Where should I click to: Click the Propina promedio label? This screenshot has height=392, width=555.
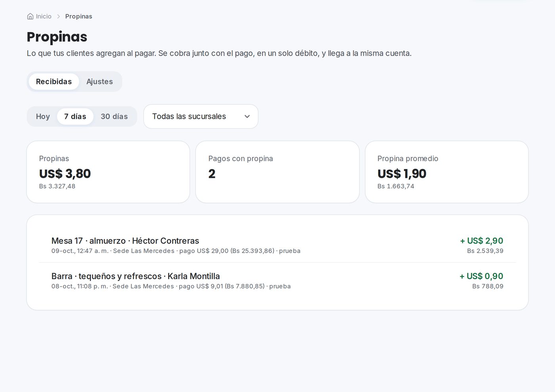click(408, 158)
